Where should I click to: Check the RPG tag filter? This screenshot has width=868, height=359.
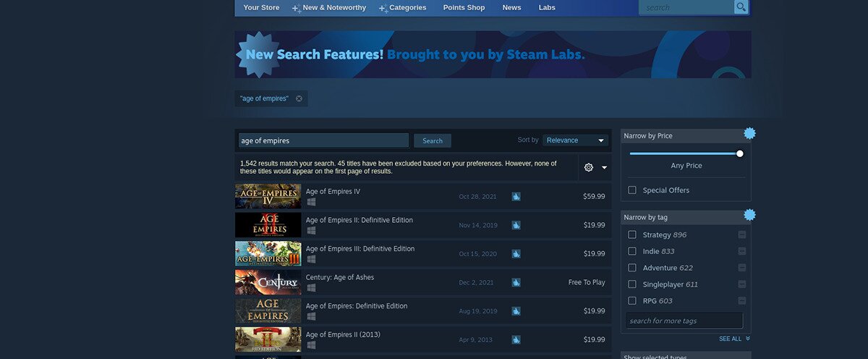[632, 300]
